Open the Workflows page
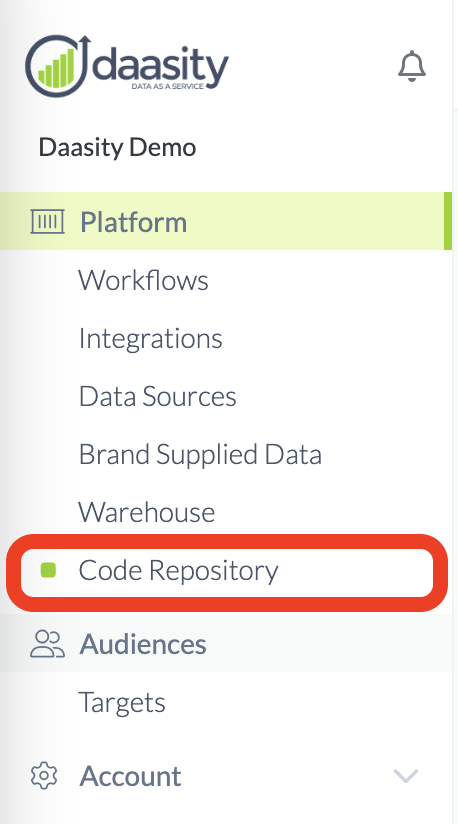 [x=143, y=280]
